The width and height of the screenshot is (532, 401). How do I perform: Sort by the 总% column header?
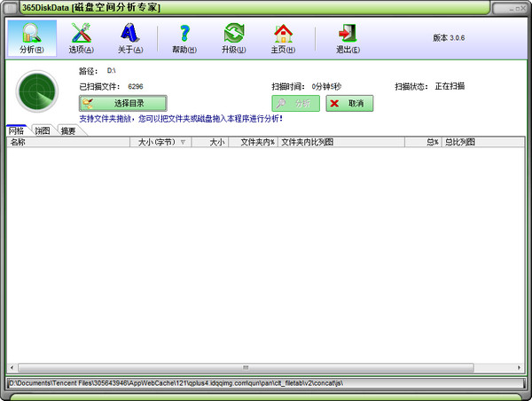click(423, 142)
